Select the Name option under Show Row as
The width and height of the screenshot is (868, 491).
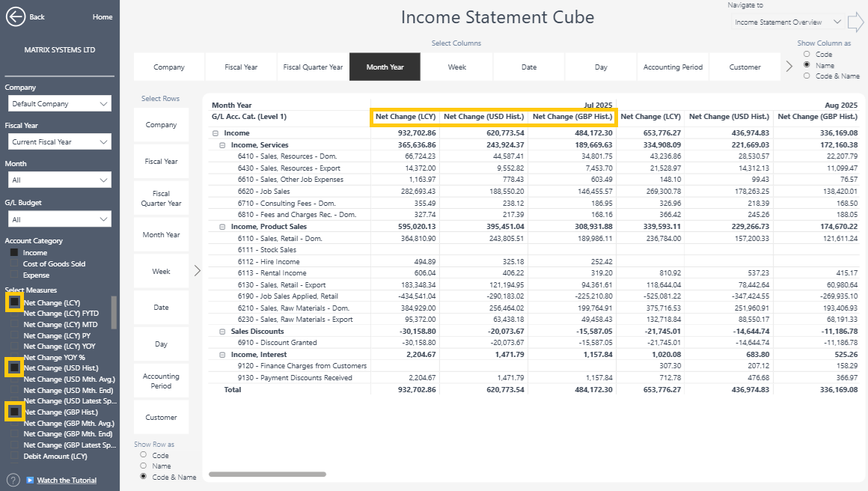[x=144, y=466]
